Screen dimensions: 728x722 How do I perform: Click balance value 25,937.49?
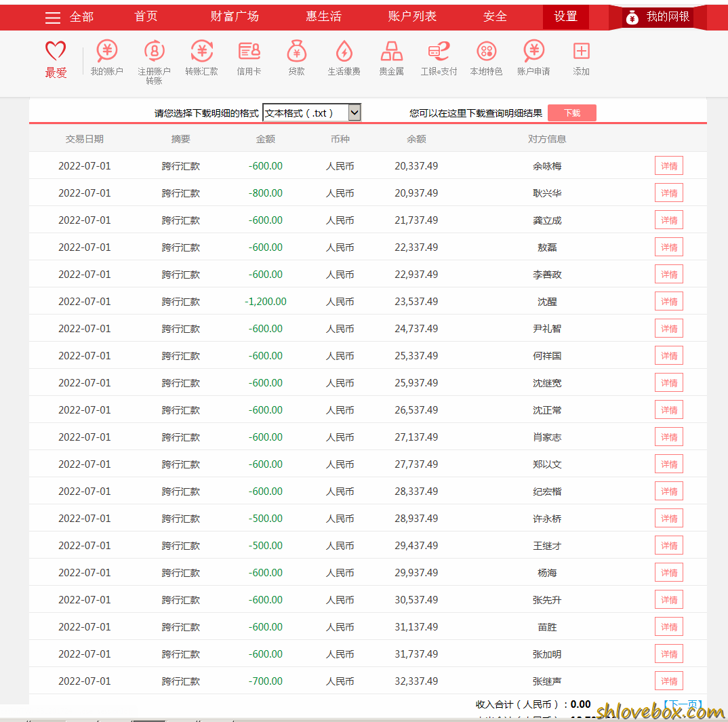[416, 382]
